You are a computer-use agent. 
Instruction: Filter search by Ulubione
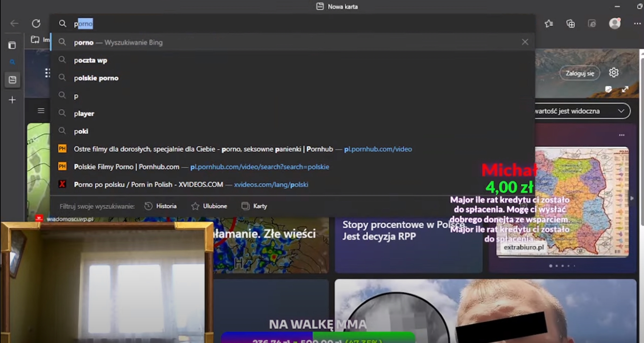click(x=209, y=206)
